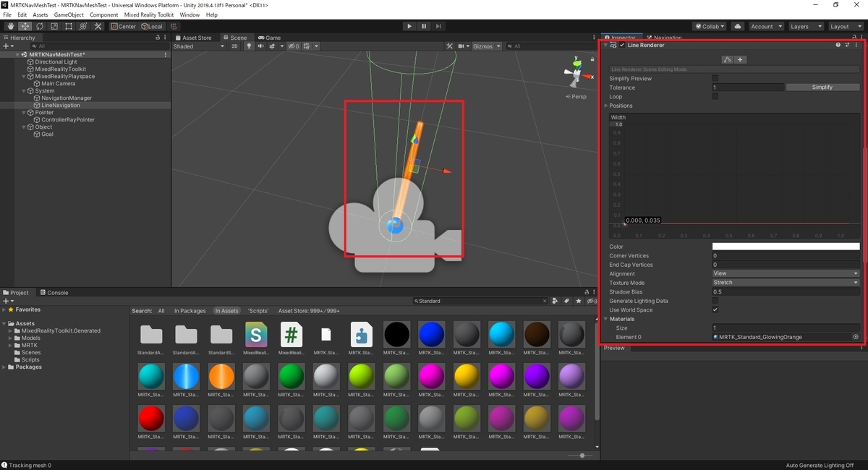Click the Asset Store results link
This screenshot has width=868, height=470.
(309, 311)
